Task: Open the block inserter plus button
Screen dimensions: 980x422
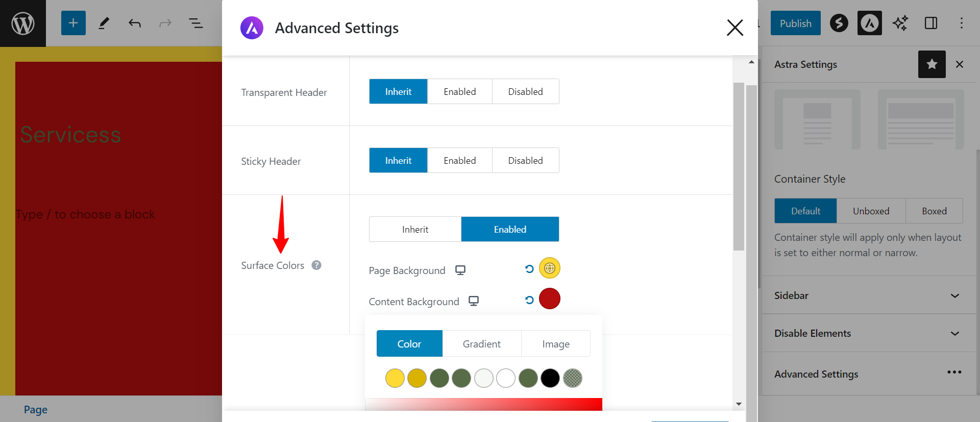Action: (73, 23)
